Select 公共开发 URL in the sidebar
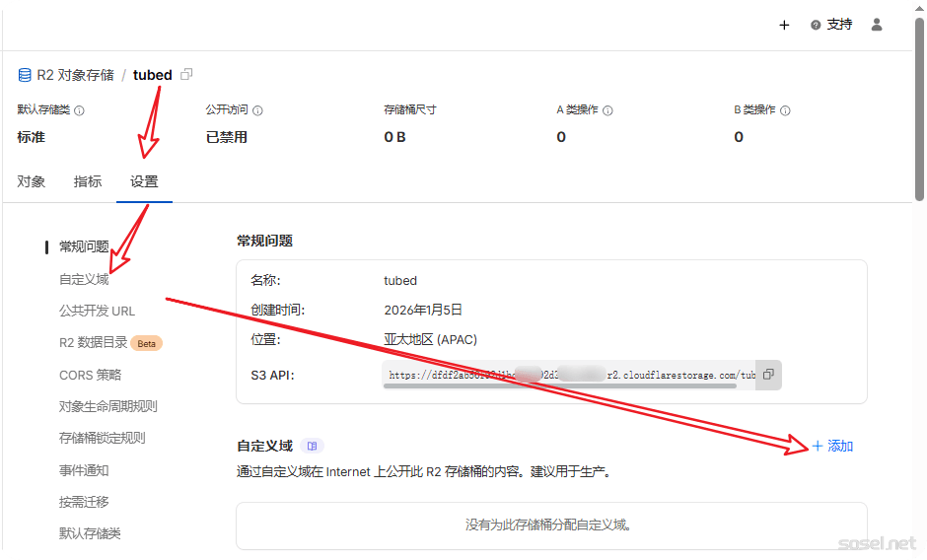Image resolution: width=927 pixels, height=560 pixels. [x=97, y=311]
